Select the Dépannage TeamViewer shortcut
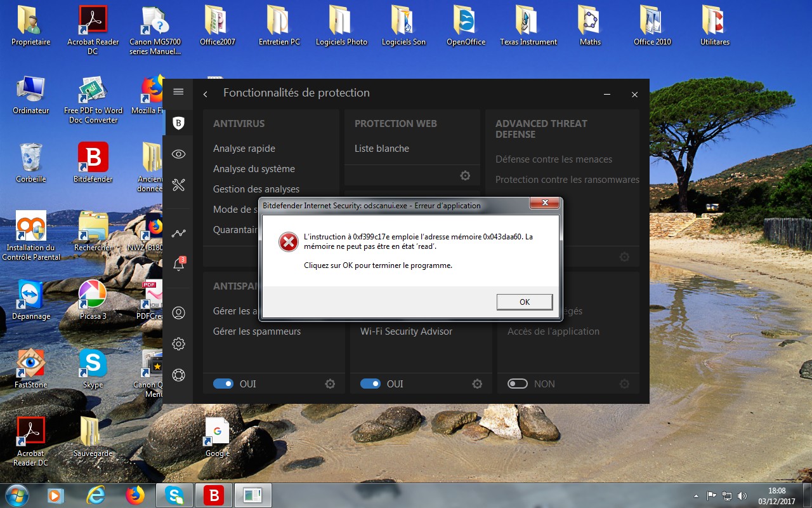This screenshot has height=508, width=812. click(30, 300)
